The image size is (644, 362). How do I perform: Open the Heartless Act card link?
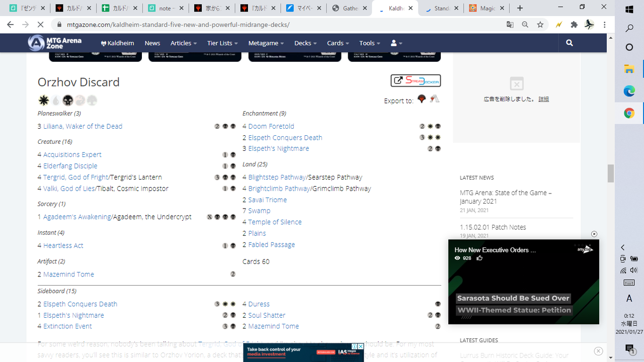click(63, 245)
